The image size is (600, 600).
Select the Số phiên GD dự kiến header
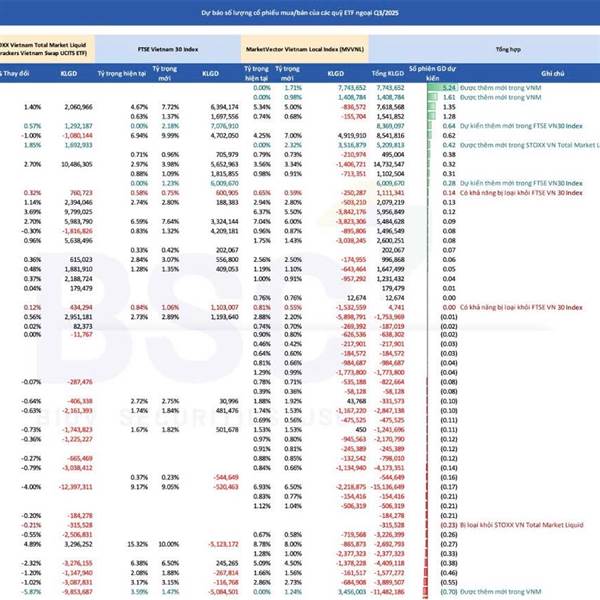point(432,73)
